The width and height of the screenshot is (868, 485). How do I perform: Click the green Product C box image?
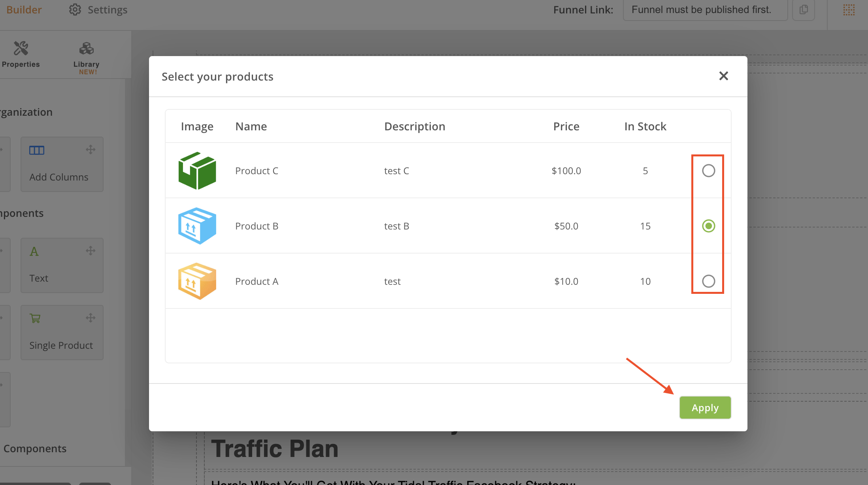[197, 171]
